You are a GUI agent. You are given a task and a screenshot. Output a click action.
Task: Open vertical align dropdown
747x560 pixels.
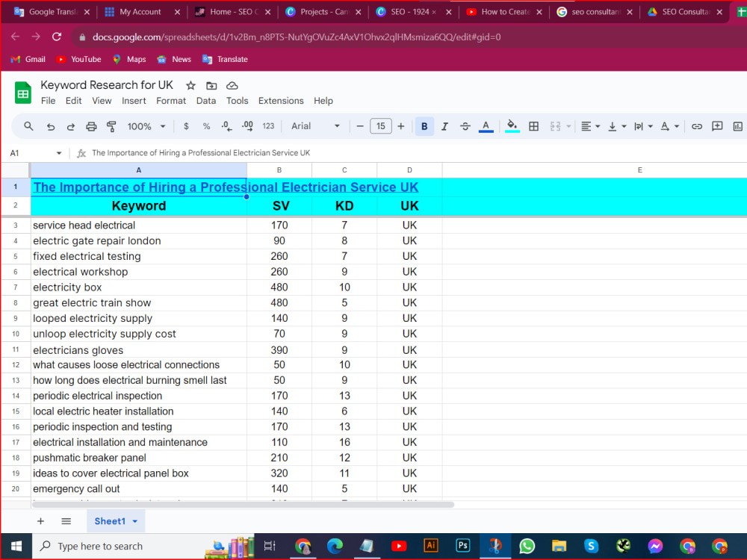point(617,126)
